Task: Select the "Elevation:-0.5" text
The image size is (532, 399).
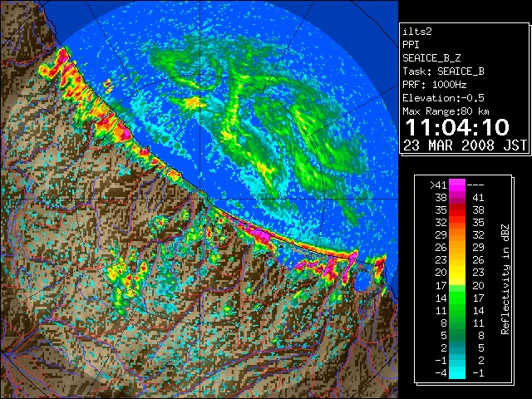Action: [443, 98]
